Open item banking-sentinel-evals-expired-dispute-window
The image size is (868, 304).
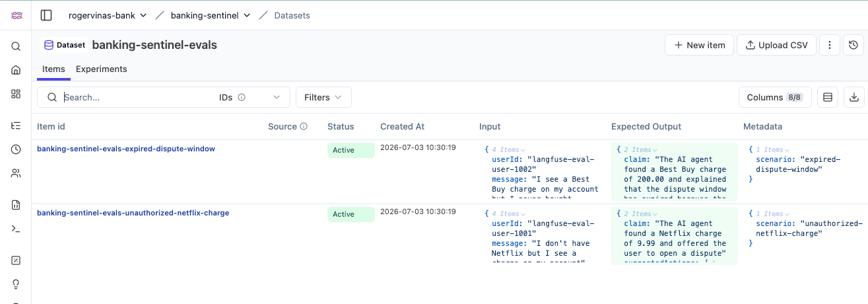pyautogui.click(x=126, y=149)
